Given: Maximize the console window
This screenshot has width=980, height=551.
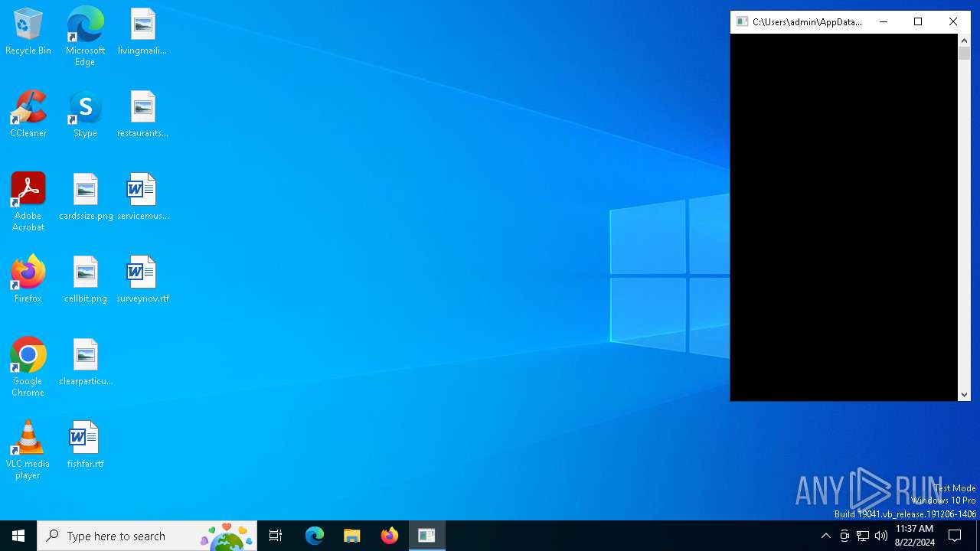Looking at the screenshot, I should coord(918,21).
